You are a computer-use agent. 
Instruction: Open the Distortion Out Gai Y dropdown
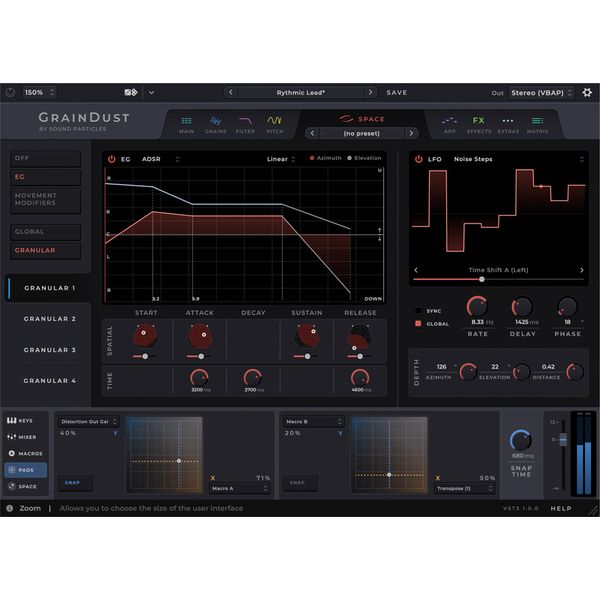click(x=88, y=421)
